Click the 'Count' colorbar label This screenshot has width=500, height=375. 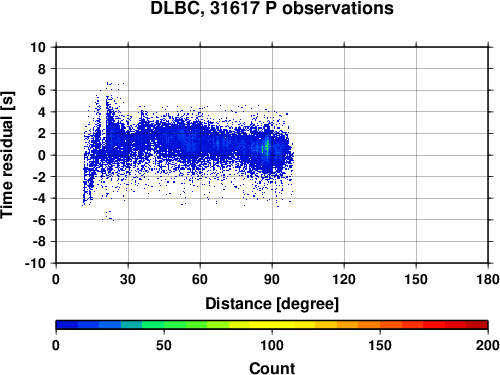tap(272, 368)
